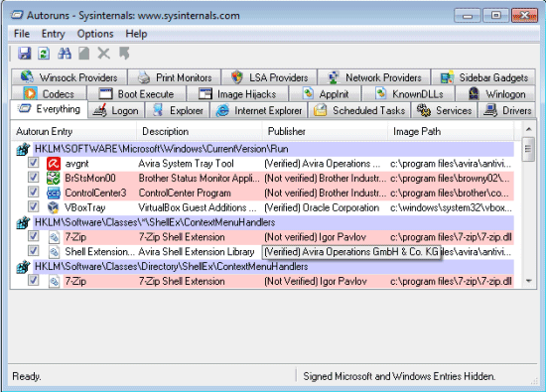Click the scrollbar up arrow

point(528,129)
